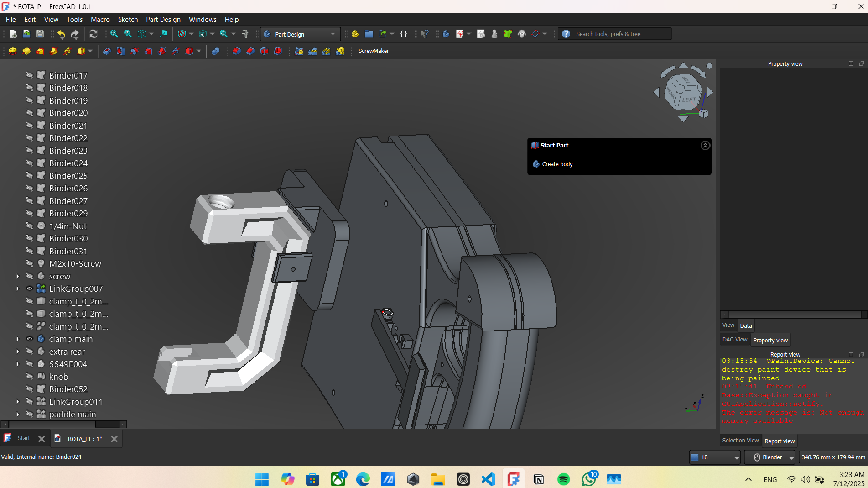Click the Boolean operation icon

(x=216, y=51)
